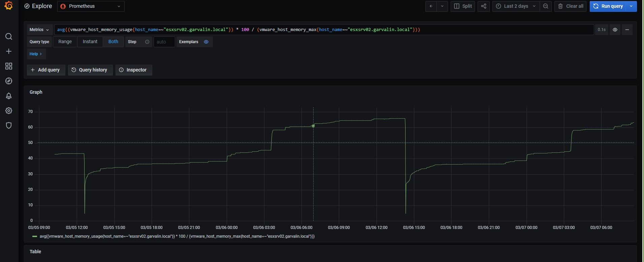
Task: Click the Step auto input field
Action: coord(164,42)
